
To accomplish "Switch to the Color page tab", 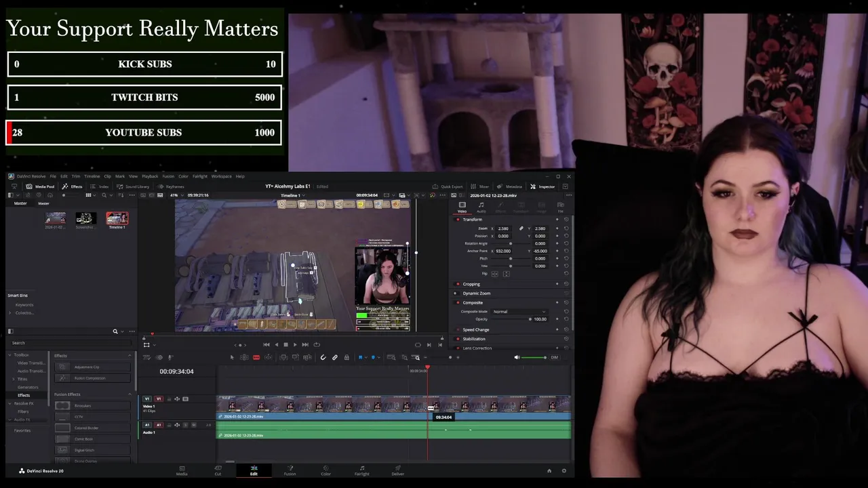I will (x=325, y=470).
